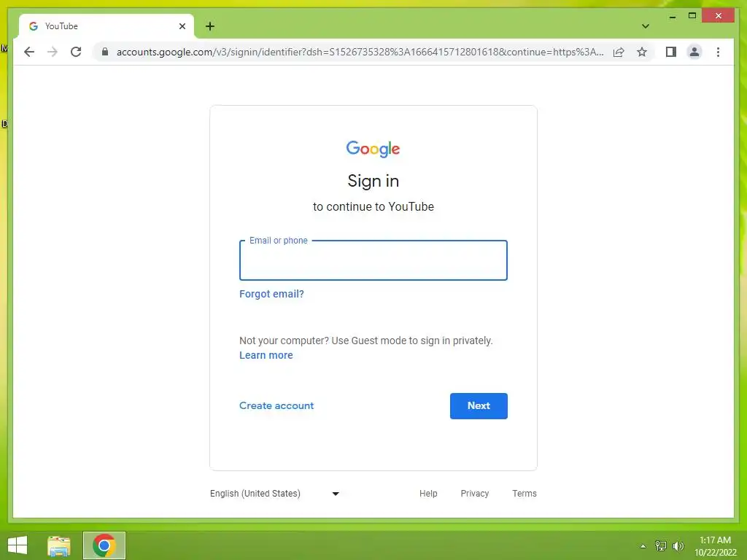The image size is (747, 560).
Task: Open a new tab with plus button
Action: click(210, 26)
